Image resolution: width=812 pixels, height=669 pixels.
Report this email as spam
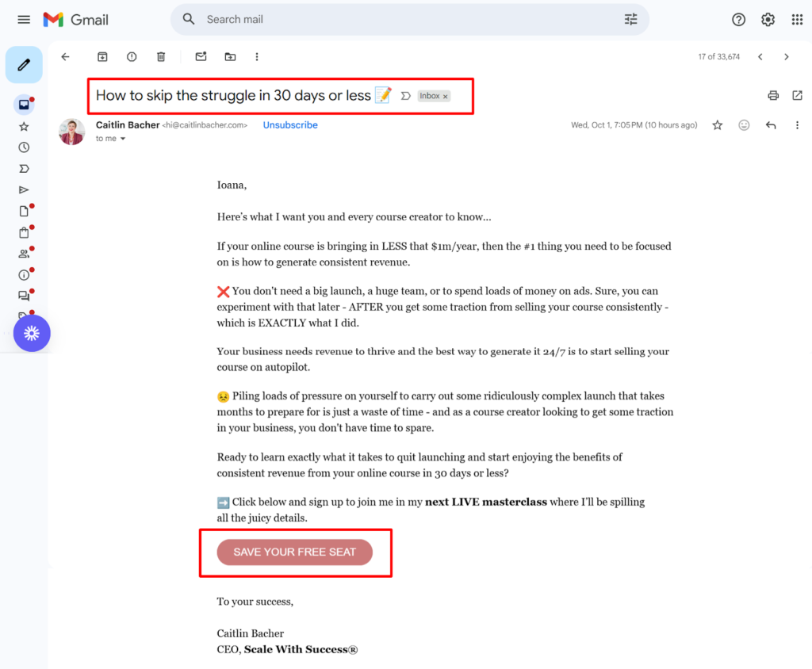(132, 56)
